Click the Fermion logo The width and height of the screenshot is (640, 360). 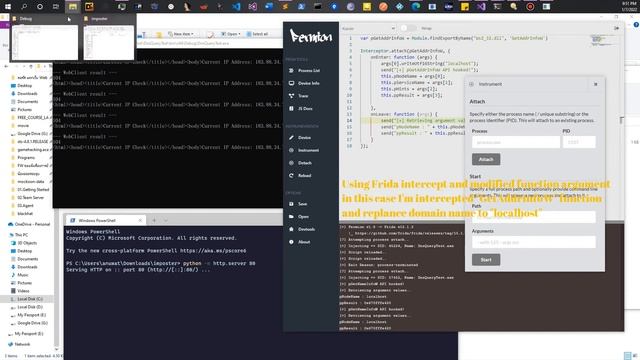[311, 37]
